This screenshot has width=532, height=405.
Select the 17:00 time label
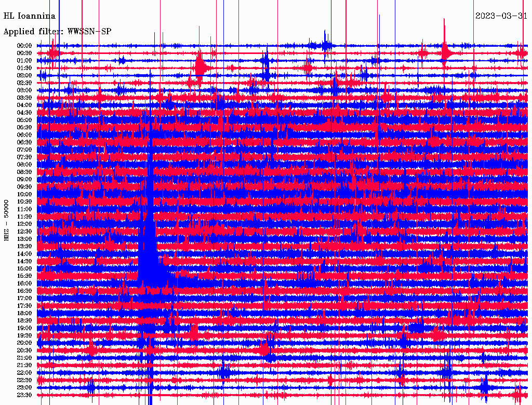pos(24,299)
